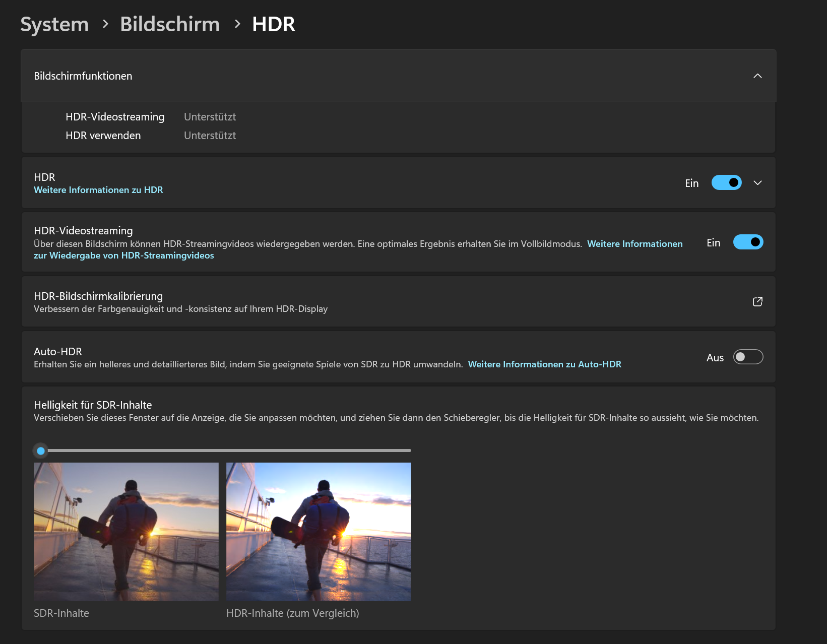Enable Auto-HDR

tap(748, 357)
